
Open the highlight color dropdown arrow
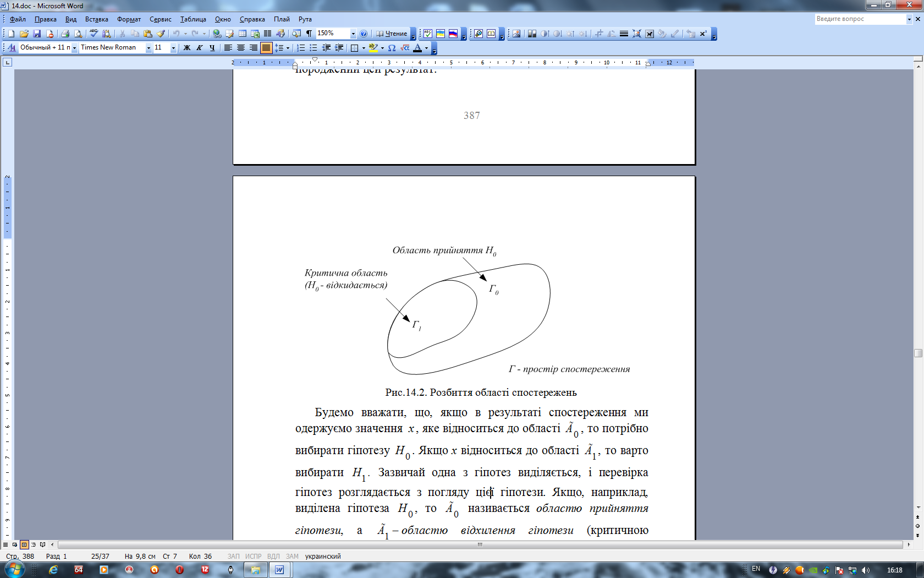click(382, 48)
